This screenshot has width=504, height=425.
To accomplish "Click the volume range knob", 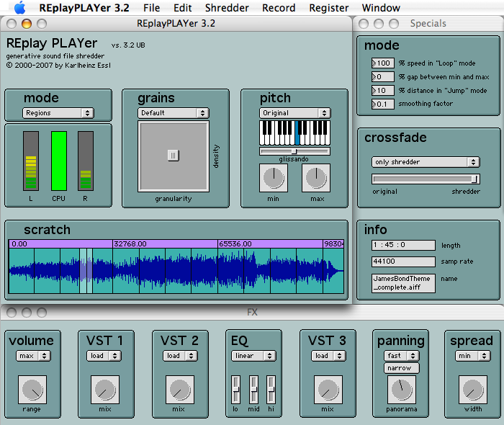I will 32,389.
